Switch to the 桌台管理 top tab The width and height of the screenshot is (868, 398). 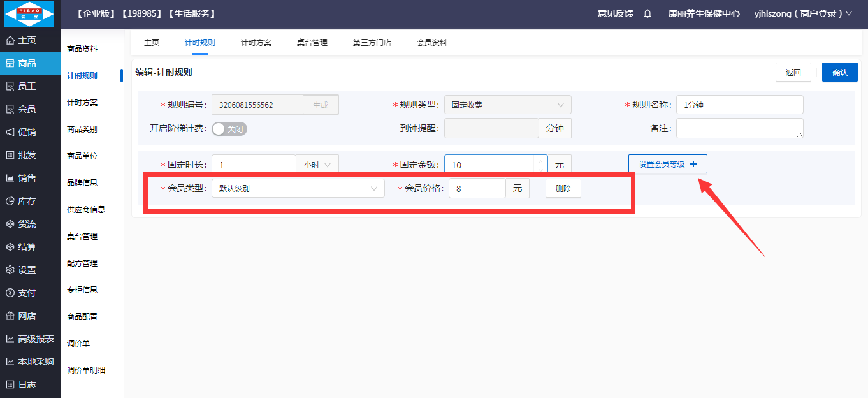click(312, 43)
